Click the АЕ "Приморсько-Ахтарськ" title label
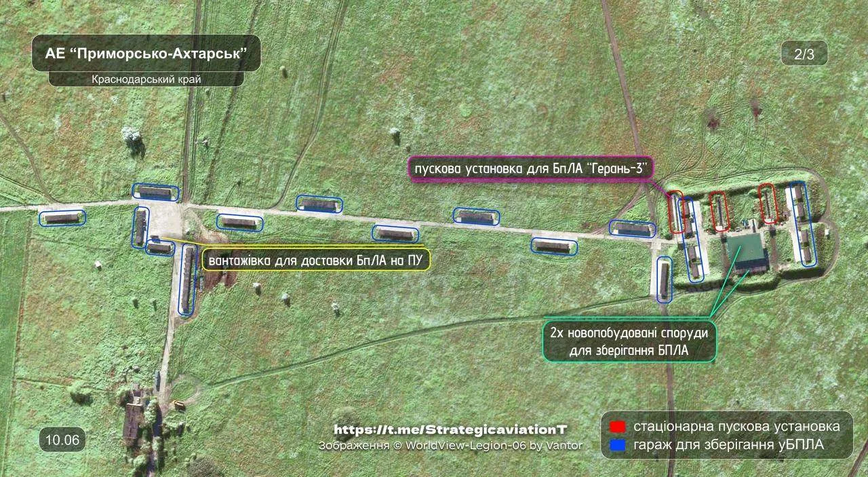 [x=146, y=53]
